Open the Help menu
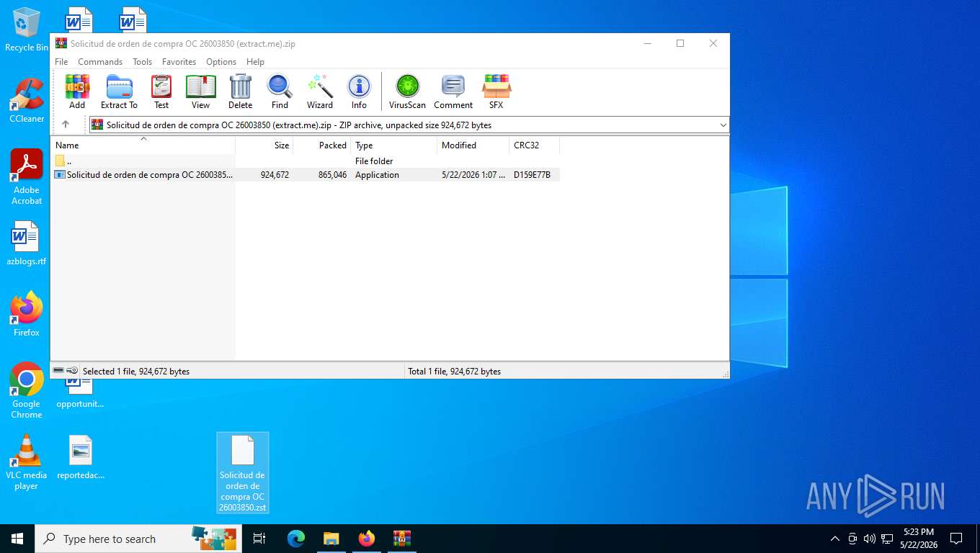The image size is (980, 553). [x=255, y=62]
